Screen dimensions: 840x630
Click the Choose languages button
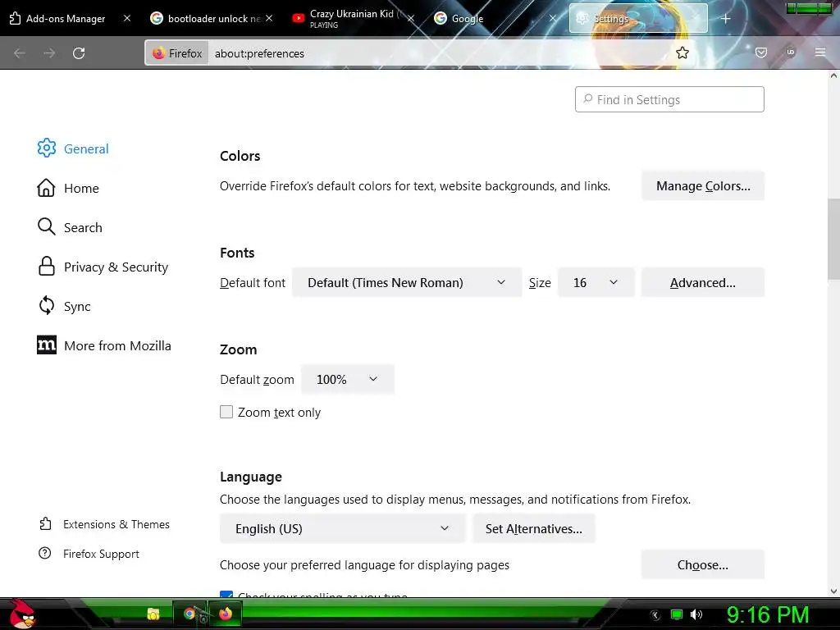pos(703,564)
